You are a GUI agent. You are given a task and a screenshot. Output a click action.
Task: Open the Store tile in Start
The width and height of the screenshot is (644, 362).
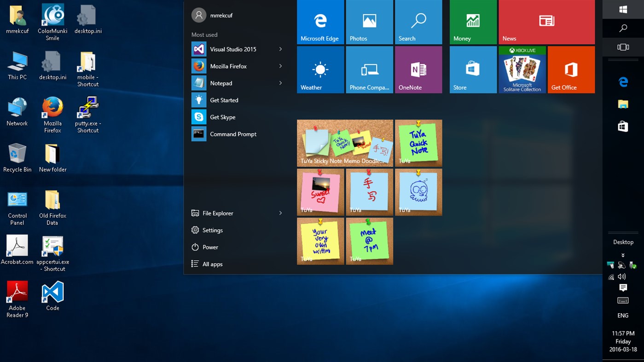pos(473,69)
